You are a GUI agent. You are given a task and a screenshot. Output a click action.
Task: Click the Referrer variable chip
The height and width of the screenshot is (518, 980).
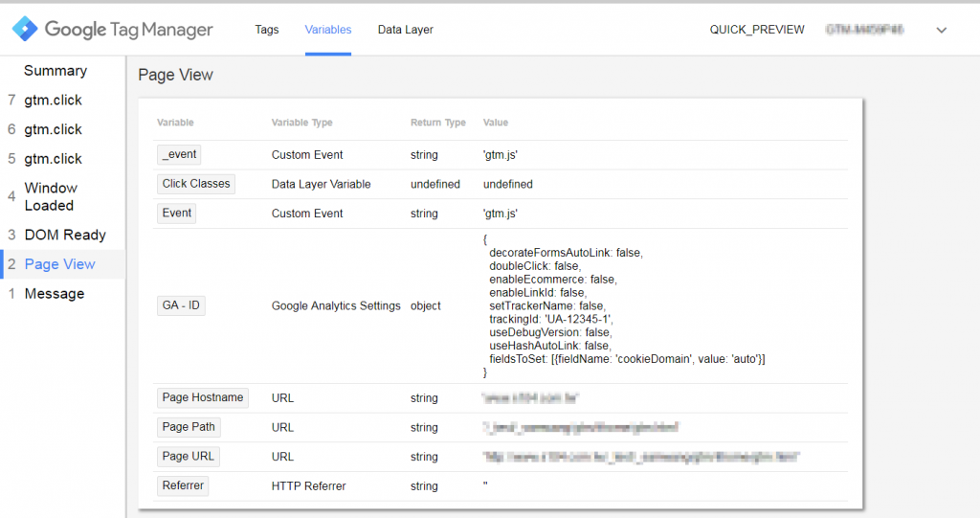click(183, 486)
